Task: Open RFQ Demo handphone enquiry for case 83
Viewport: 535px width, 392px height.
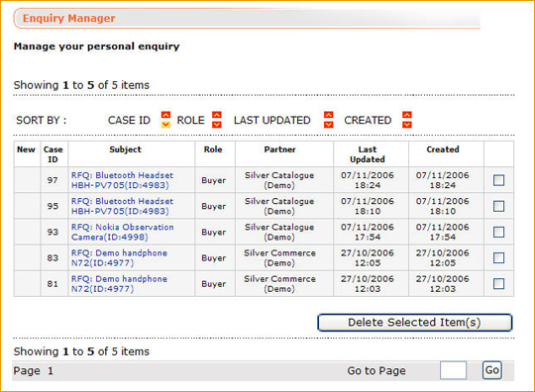Action: [x=119, y=257]
